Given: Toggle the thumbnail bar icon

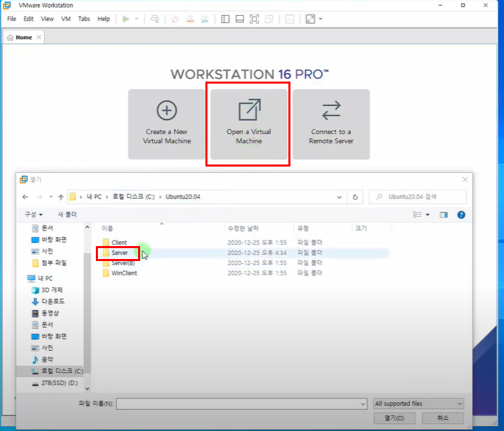Looking at the screenshot, I should (x=240, y=19).
